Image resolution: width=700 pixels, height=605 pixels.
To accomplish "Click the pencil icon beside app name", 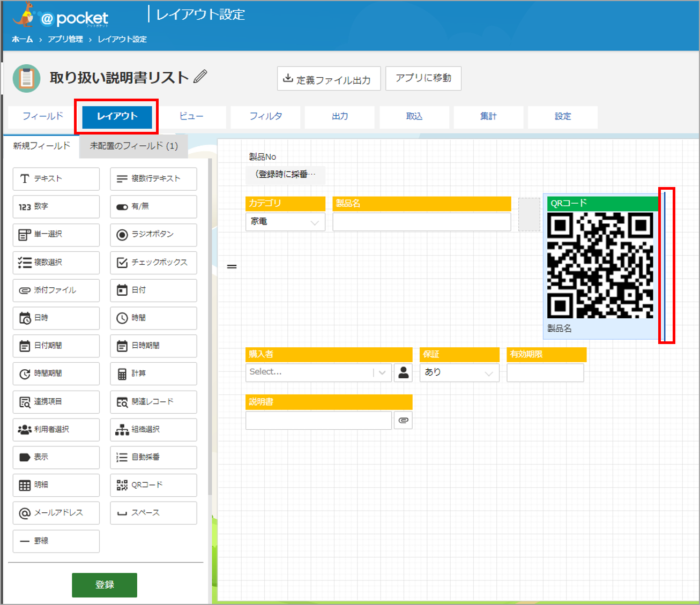I will click(x=200, y=77).
